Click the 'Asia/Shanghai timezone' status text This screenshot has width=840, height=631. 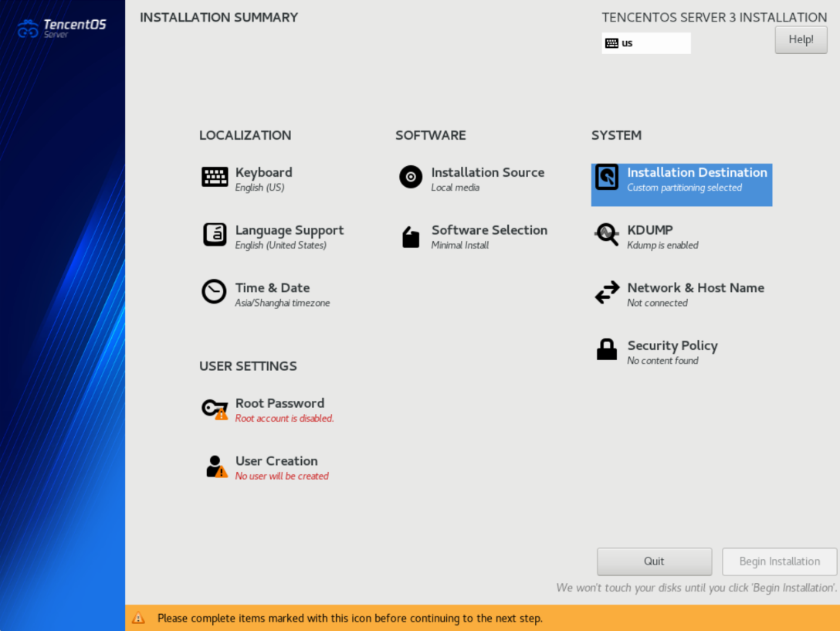coord(283,303)
